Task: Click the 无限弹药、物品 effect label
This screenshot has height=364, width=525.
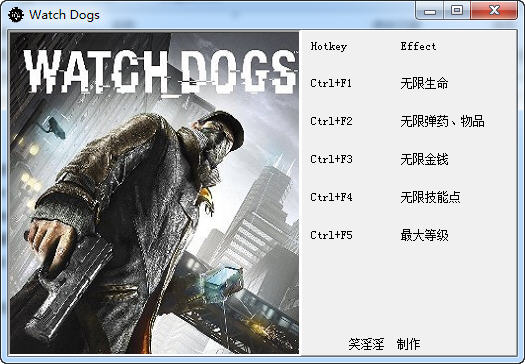Action: coord(442,121)
